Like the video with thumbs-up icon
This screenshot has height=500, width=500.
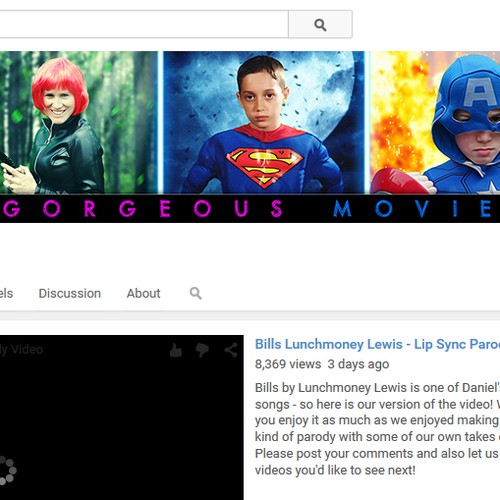176,350
